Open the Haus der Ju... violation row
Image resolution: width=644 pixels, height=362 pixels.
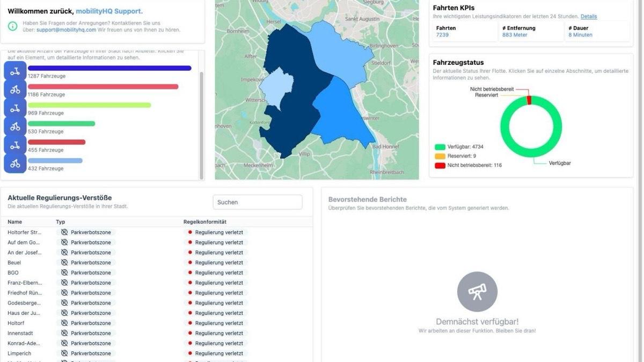pyautogui.click(x=157, y=313)
